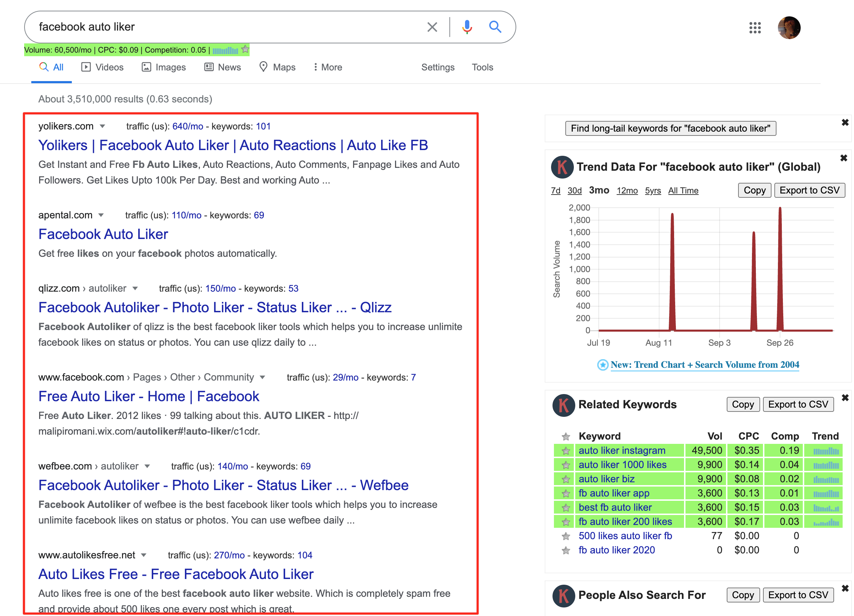Close the Related Keywords widget
This screenshot has height=616, width=854.
(x=845, y=398)
